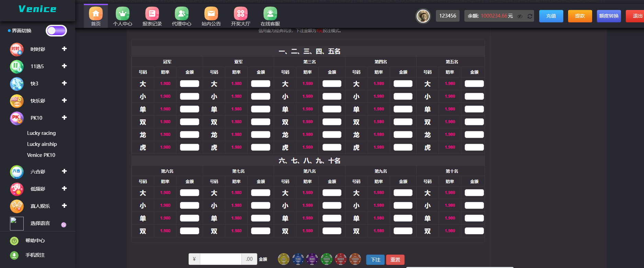Expand the 时时彩 game category
This screenshot has height=268, width=644.
tap(64, 49)
